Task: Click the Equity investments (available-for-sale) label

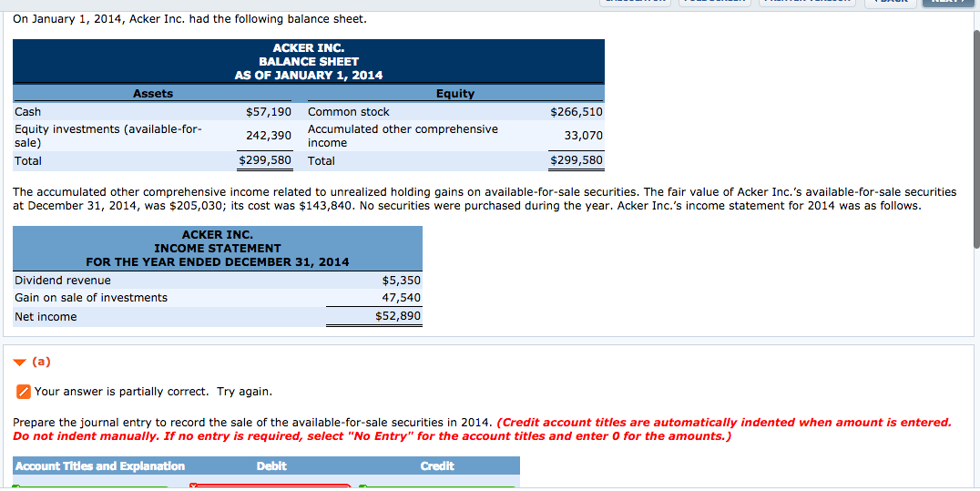Action: click(108, 136)
